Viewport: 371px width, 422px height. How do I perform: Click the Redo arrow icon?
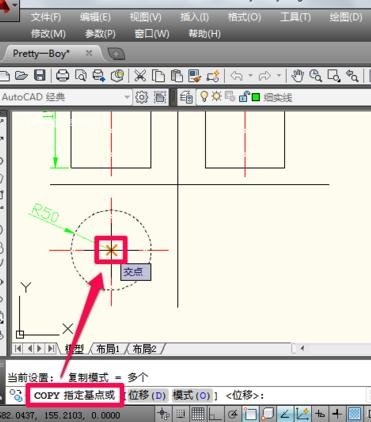point(264,76)
